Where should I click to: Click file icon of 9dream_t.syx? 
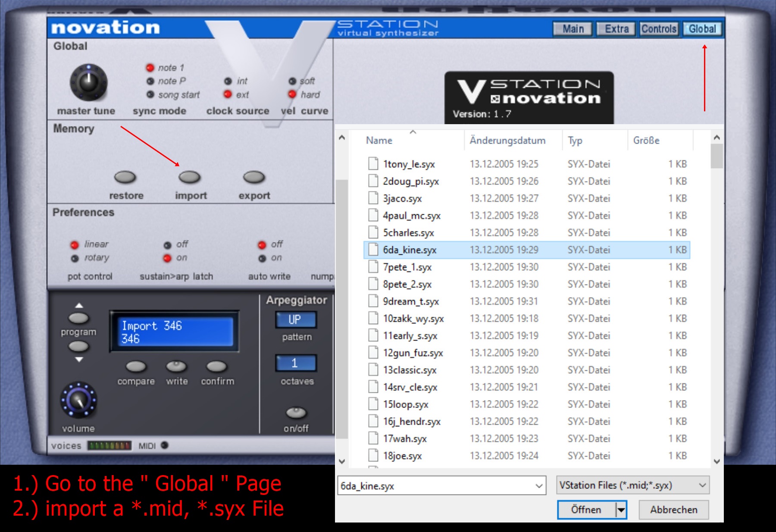tap(373, 301)
